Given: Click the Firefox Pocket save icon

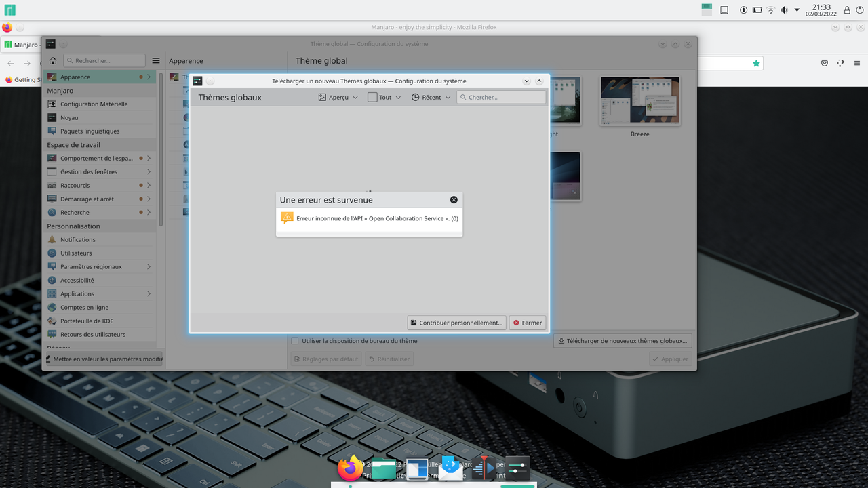Looking at the screenshot, I should tap(825, 63).
